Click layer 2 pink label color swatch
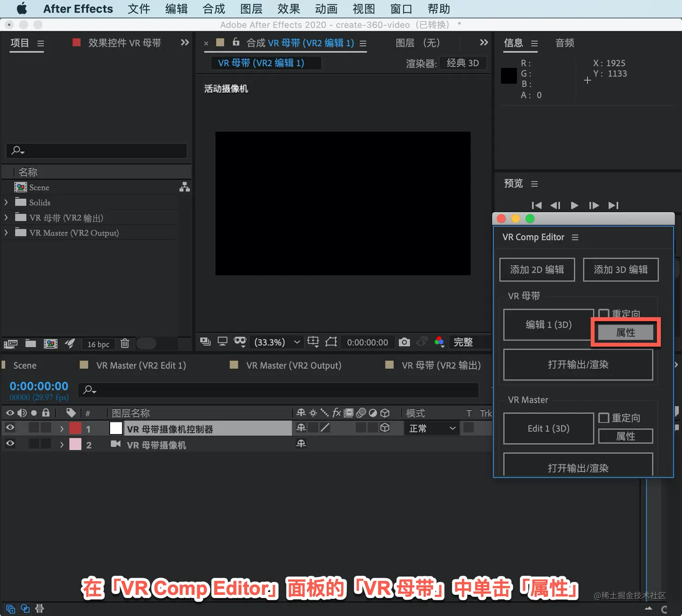The image size is (682, 616). coord(75,444)
